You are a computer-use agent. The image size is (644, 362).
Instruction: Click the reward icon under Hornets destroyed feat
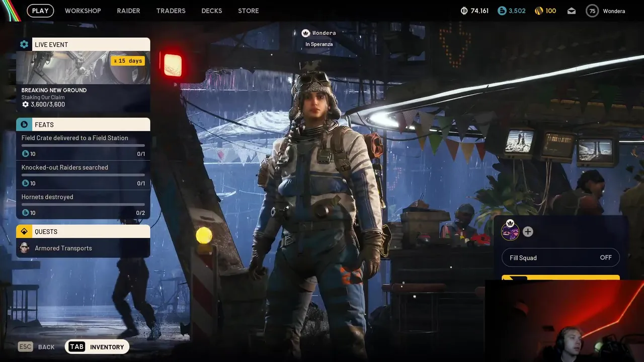click(x=25, y=213)
